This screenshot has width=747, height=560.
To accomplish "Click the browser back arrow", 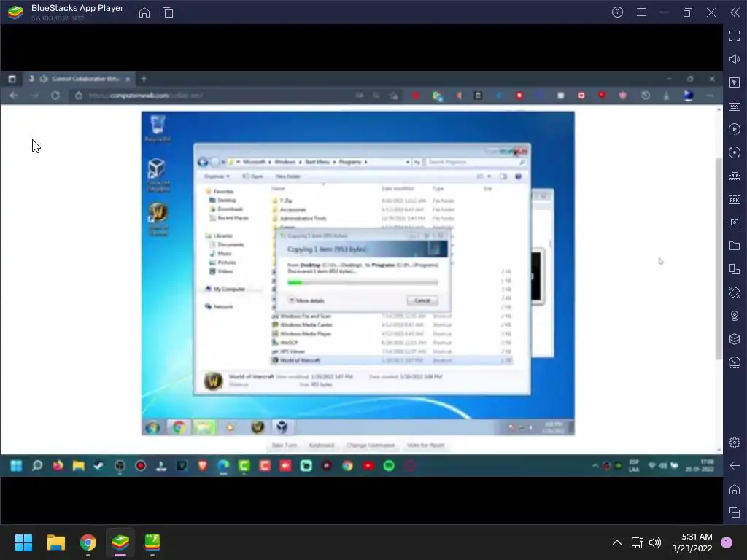I will click(x=14, y=96).
